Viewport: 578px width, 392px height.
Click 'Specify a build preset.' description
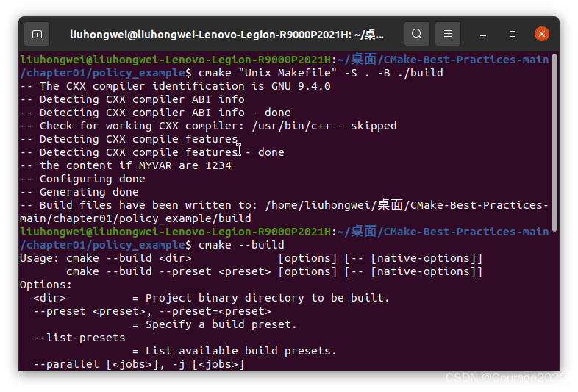pos(221,324)
